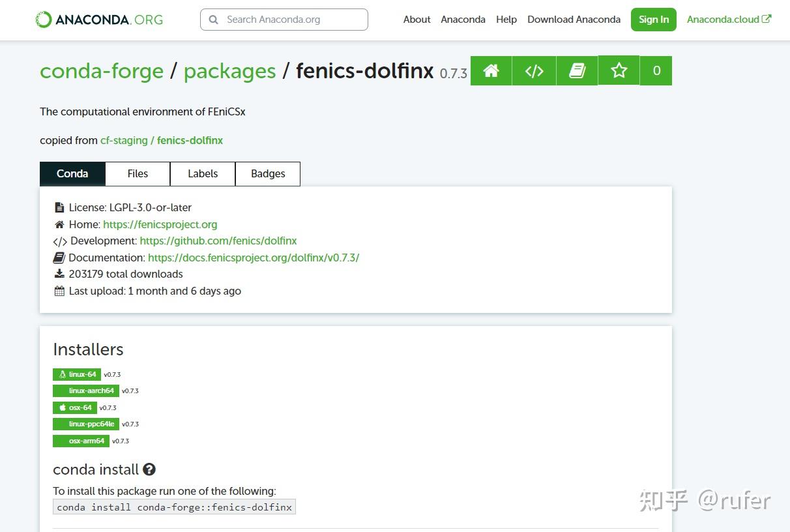Open the Documentation book icon

(x=576, y=70)
